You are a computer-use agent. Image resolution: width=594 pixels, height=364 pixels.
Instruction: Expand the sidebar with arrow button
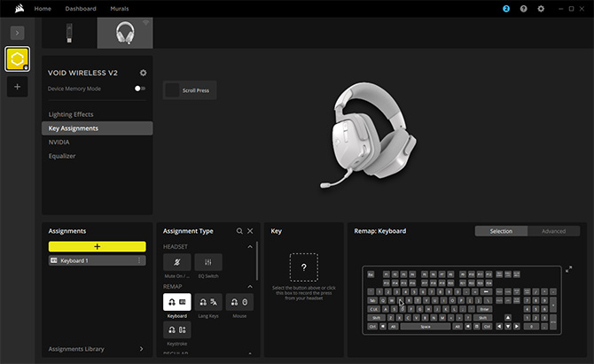point(18,33)
